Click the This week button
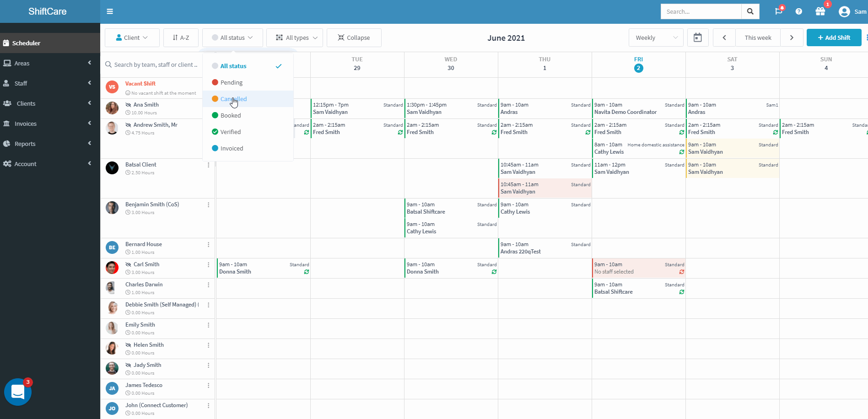Screen dimensions: 868x419 [x=758, y=38]
